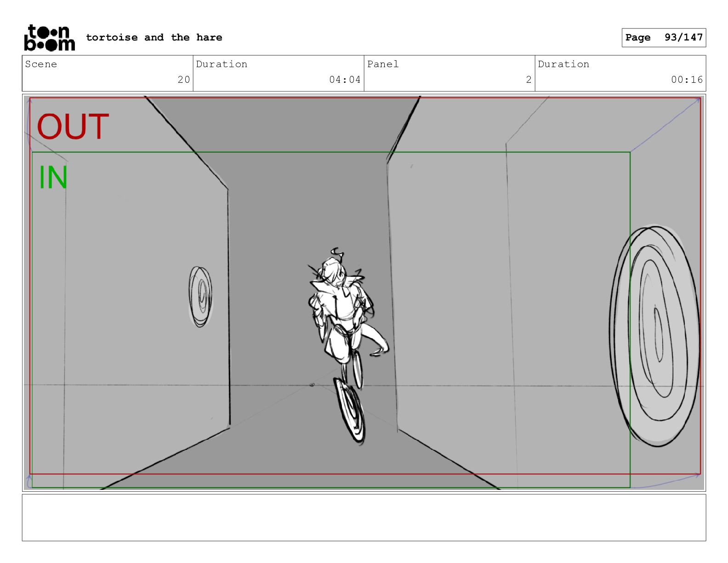Click the scene duration value '04:04'

[x=345, y=80]
